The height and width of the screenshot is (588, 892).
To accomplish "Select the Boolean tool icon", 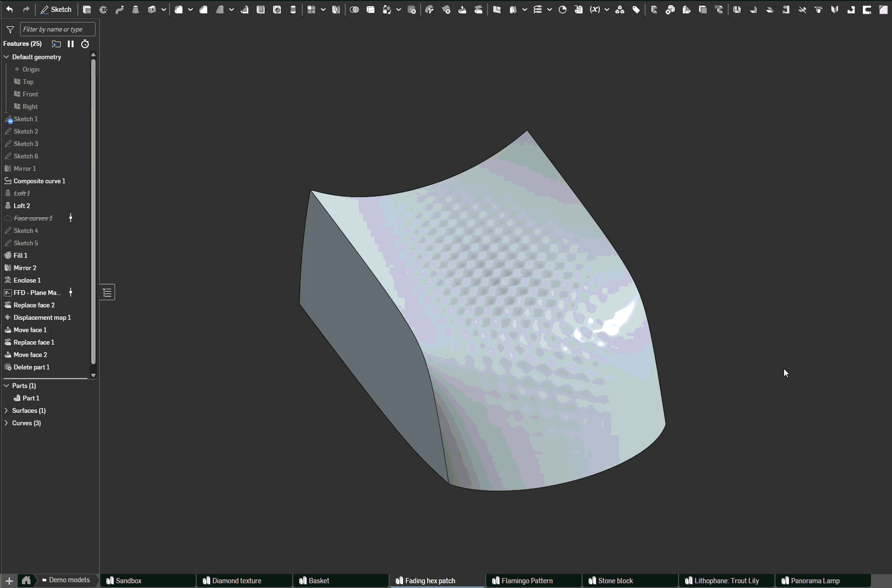I will (354, 10).
